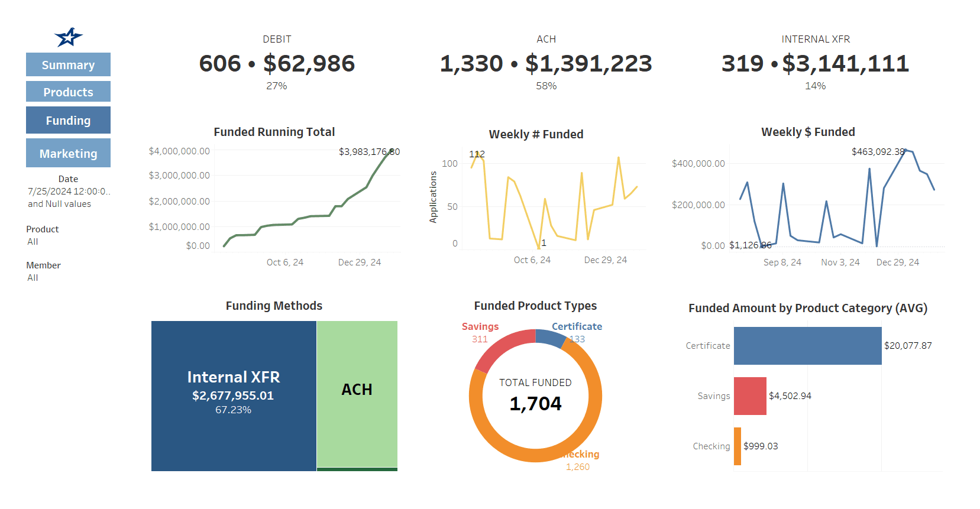Select the Savings bar in the average chart
980x509 pixels.
[x=749, y=395]
